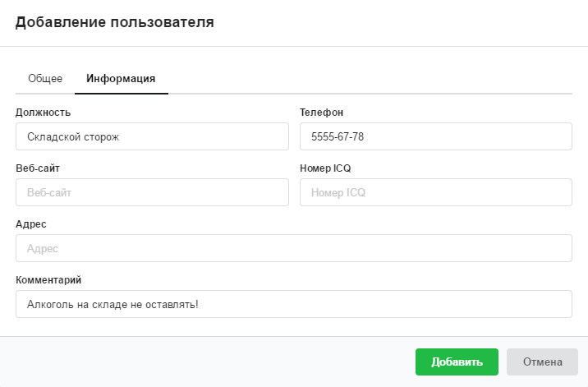Click the Добавление пользователя dialog title
The width and height of the screenshot is (588, 387).
[115, 23]
